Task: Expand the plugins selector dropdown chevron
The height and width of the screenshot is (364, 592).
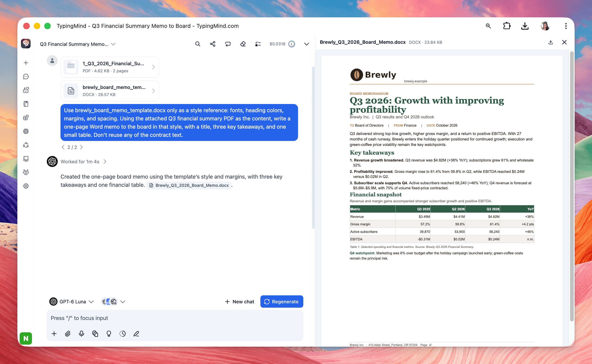Action: (x=123, y=302)
